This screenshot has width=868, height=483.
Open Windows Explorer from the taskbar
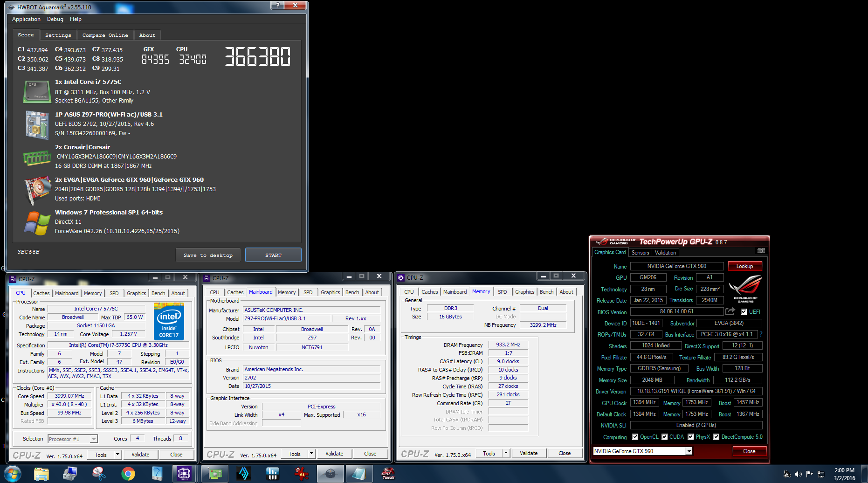pyautogui.click(x=41, y=474)
